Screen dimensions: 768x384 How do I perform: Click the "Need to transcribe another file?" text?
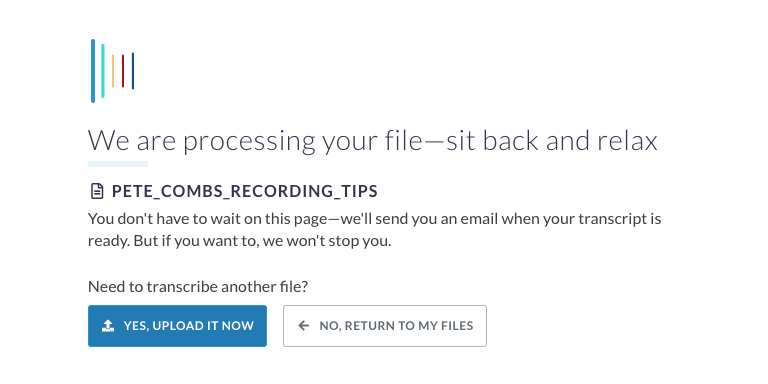(198, 287)
